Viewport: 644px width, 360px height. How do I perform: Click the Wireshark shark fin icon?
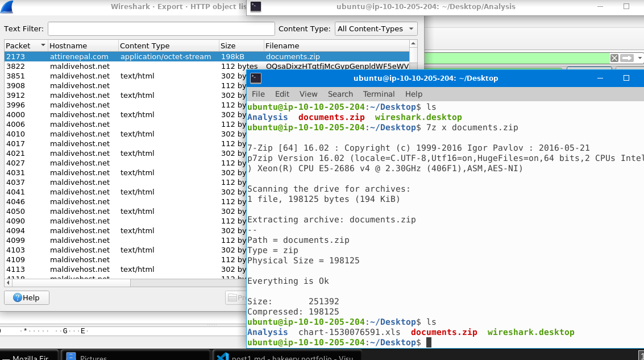[x=7, y=7]
